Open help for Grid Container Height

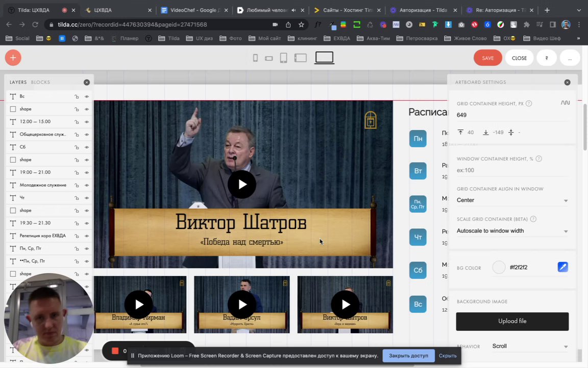tap(529, 103)
